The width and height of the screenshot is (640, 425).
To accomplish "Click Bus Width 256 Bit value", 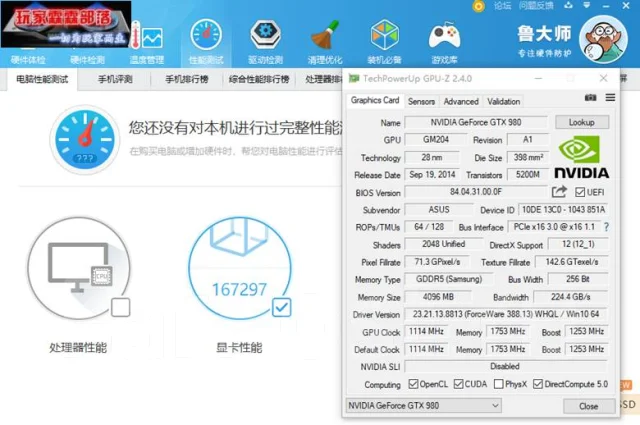I will coord(578,279).
